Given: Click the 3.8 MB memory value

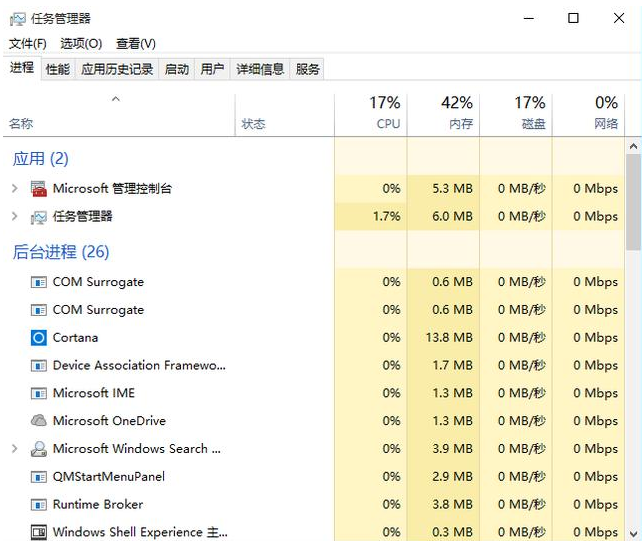Looking at the screenshot, I should (452, 505).
